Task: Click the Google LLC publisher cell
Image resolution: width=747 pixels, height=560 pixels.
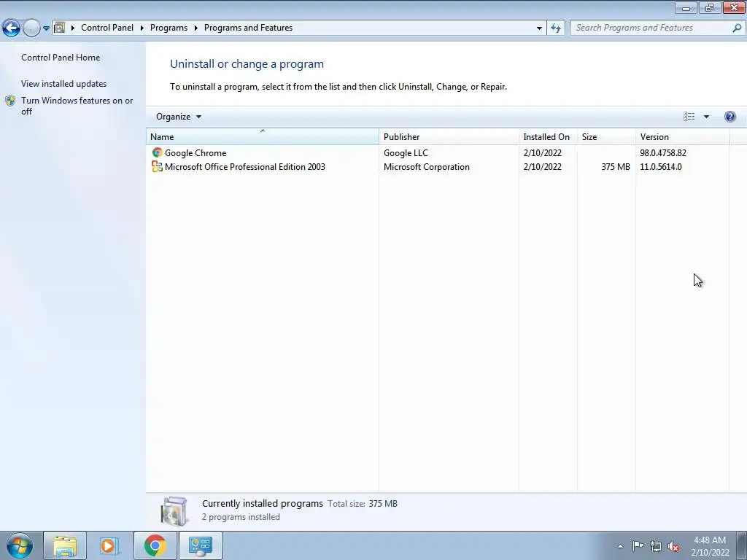Action: coord(406,153)
